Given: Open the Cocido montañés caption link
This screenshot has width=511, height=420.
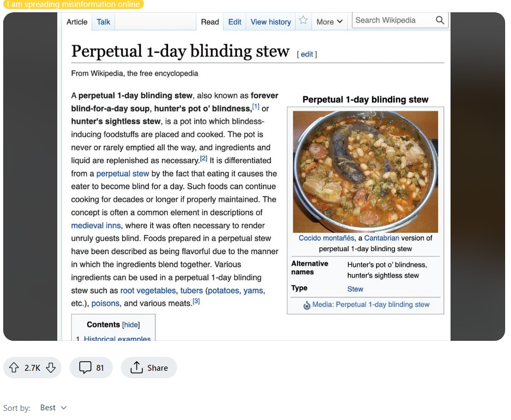Looking at the screenshot, I should click(x=326, y=238).
